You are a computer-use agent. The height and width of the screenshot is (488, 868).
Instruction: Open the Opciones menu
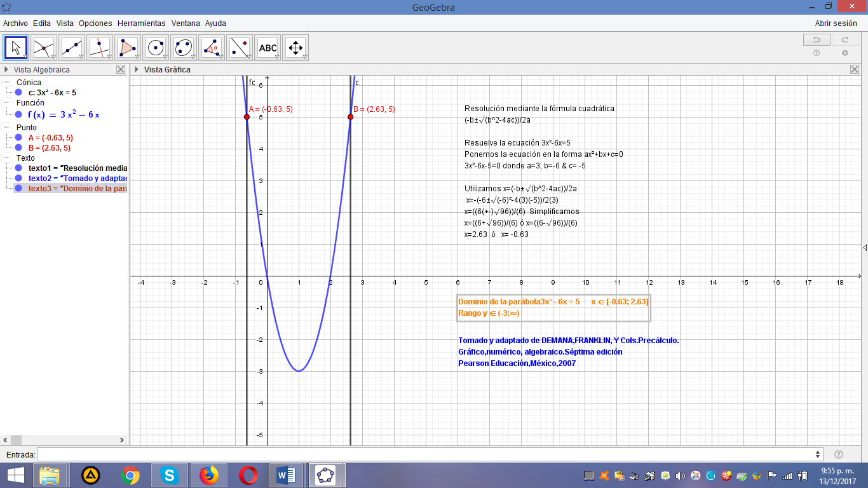[x=95, y=23]
